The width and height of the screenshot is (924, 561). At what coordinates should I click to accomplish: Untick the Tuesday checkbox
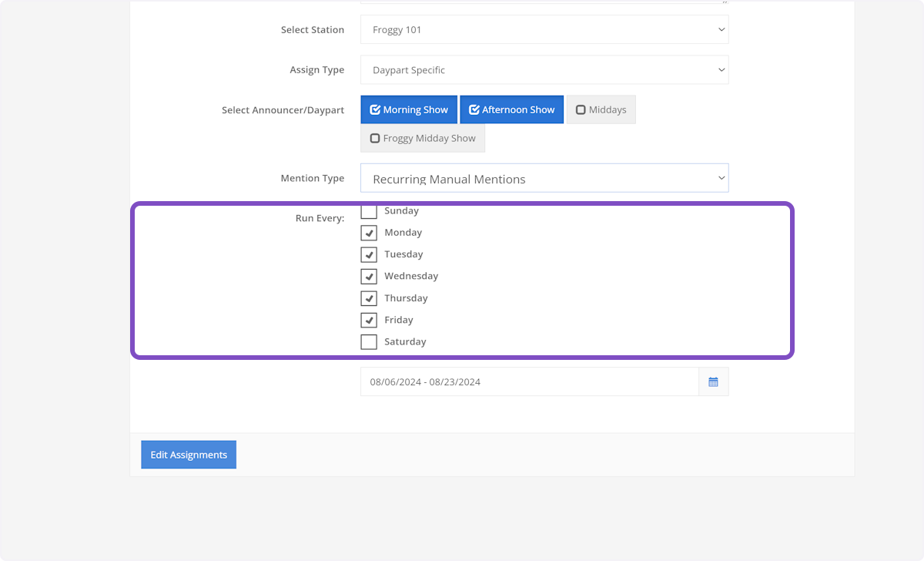[x=369, y=254]
